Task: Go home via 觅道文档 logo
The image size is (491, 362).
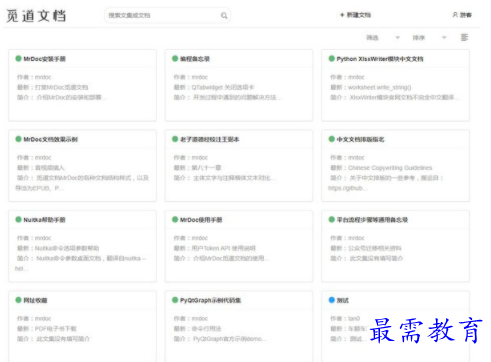Action: (x=36, y=16)
